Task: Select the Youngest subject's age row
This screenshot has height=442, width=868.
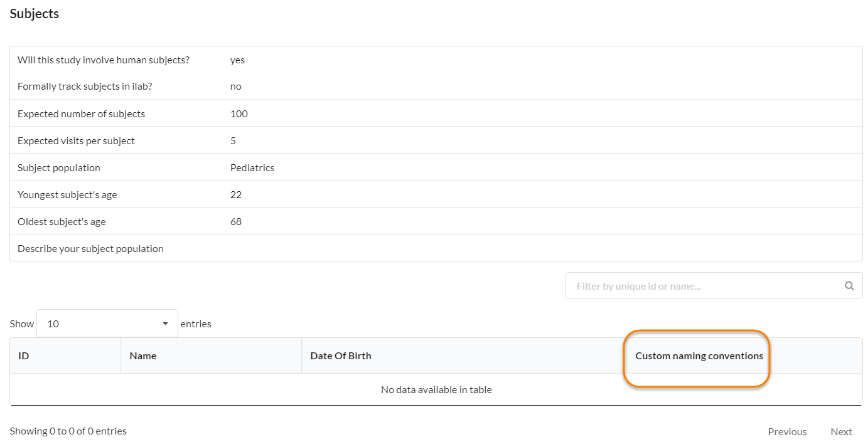Action: 67,194
